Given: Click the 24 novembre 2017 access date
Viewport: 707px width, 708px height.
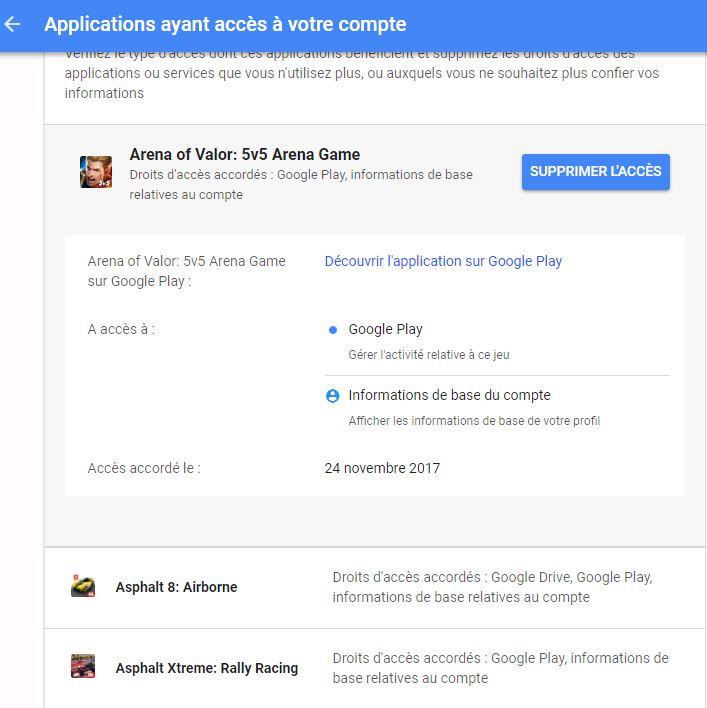Looking at the screenshot, I should (x=382, y=468).
